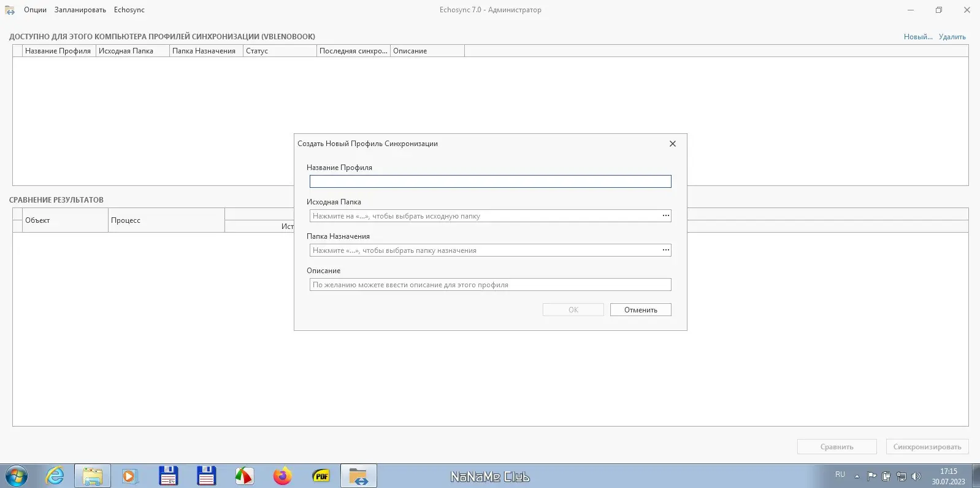Open the colorful screen capture app in the taskbar
The image size is (980, 488).
[x=244, y=476]
